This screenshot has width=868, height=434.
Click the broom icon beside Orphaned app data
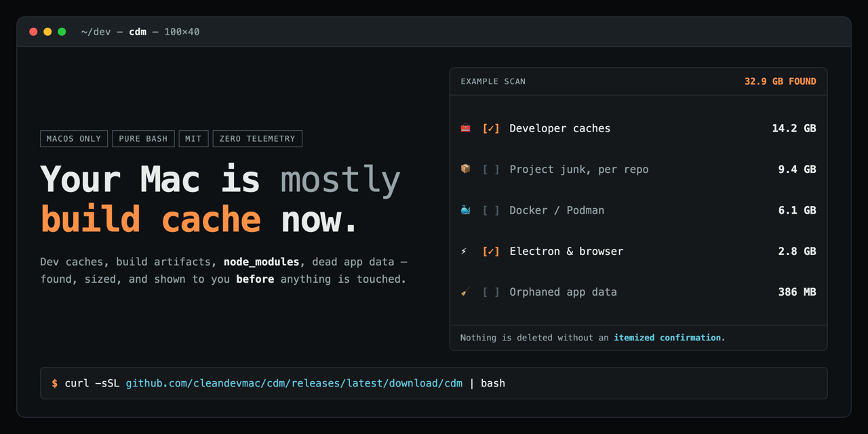(x=465, y=292)
